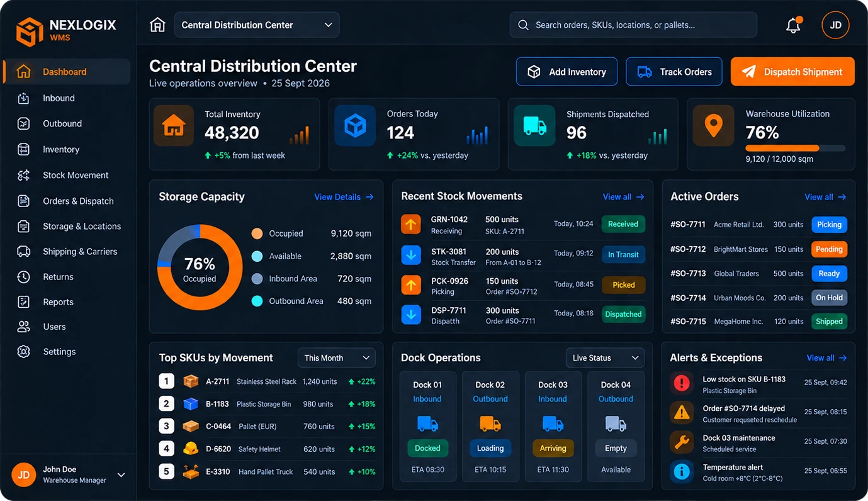Click the red Low stock alert icon
This screenshot has width=868, height=501.
pyautogui.click(x=682, y=382)
